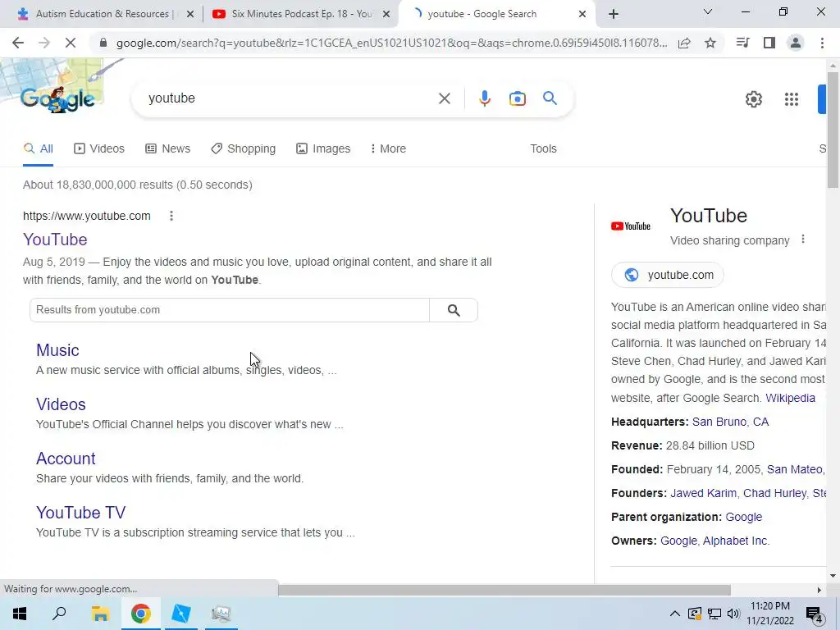Viewport: 840px width, 630px height.
Task: Open San Bruno, CA headquarters link
Action: pyautogui.click(x=730, y=422)
